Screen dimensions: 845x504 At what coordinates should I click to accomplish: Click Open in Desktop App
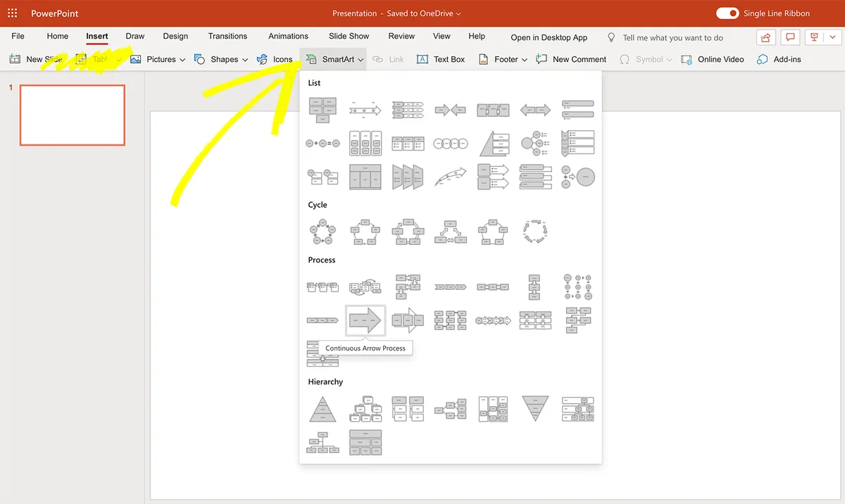point(549,37)
